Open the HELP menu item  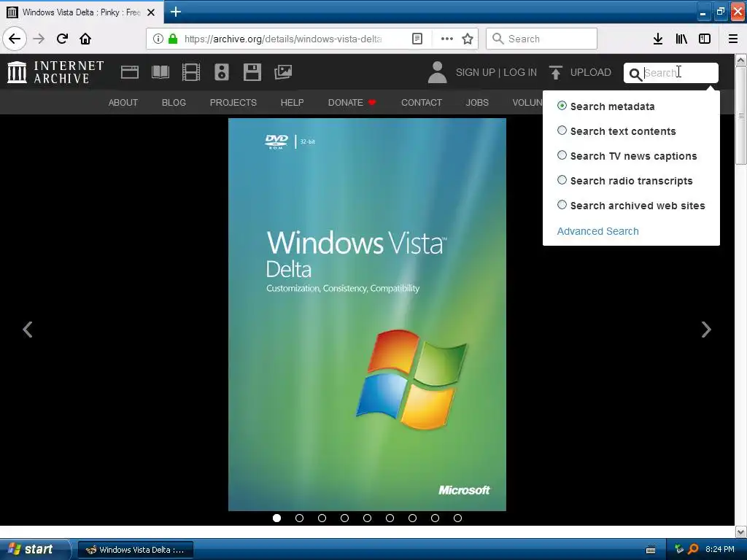point(292,102)
